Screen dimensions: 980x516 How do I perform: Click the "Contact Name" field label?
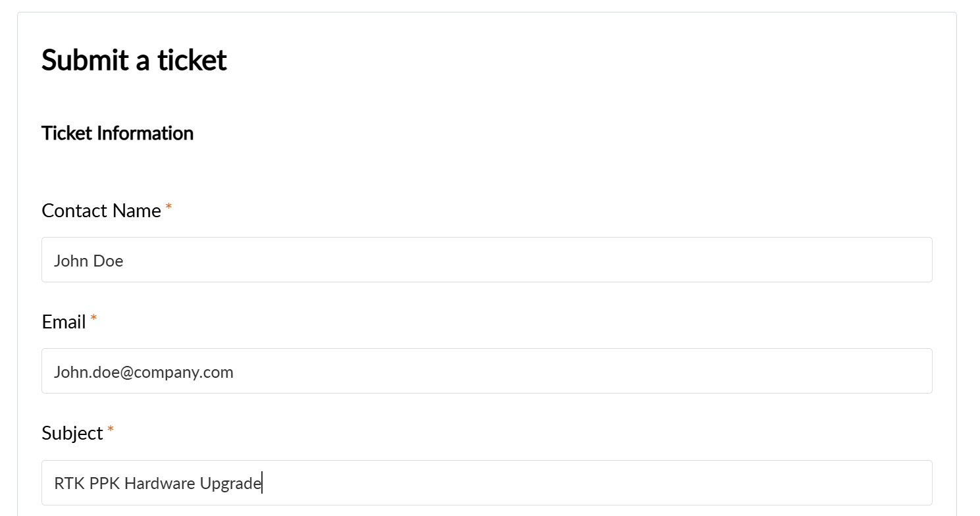[x=101, y=211]
